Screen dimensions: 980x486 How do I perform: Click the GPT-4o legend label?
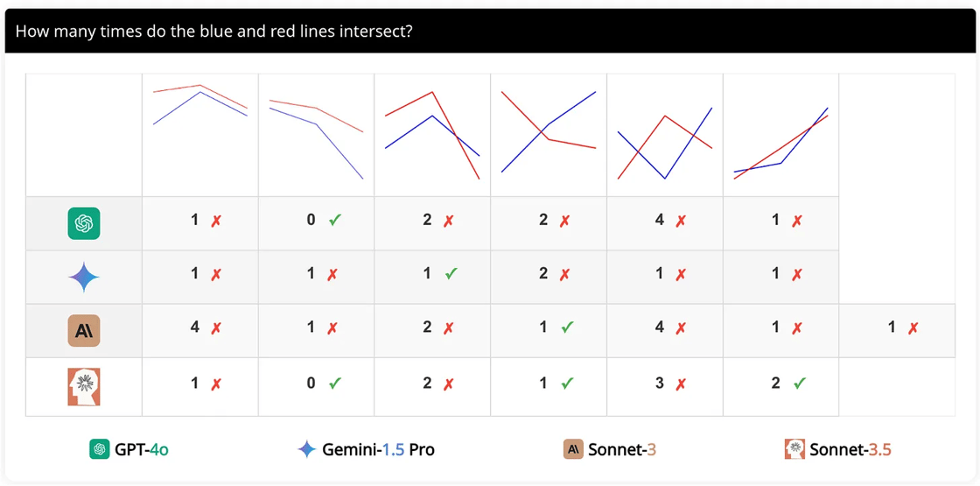click(x=141, y=449)
